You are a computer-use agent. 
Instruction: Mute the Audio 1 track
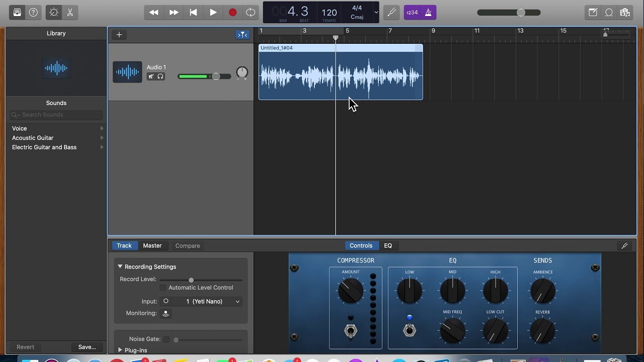[151, 76]
